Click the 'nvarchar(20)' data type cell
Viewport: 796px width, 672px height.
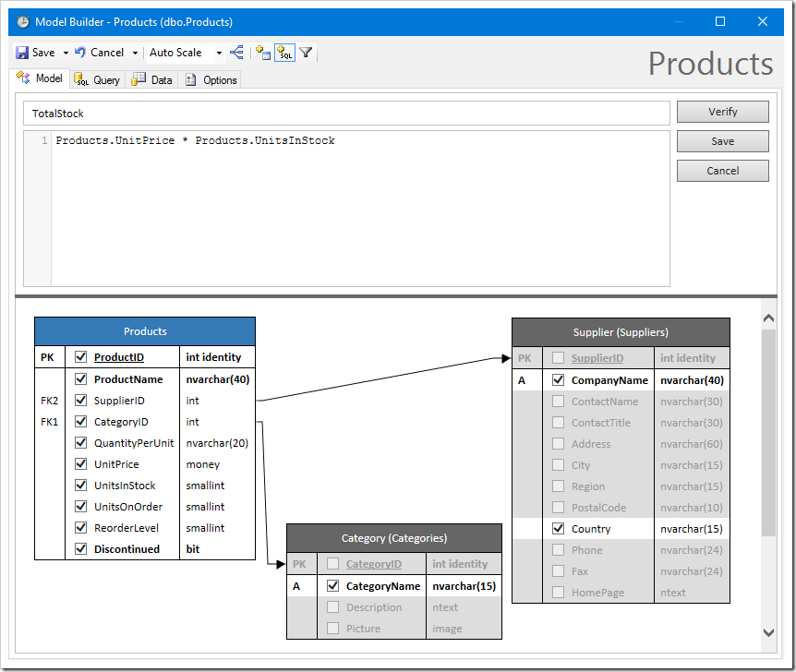tap(217, 443)
